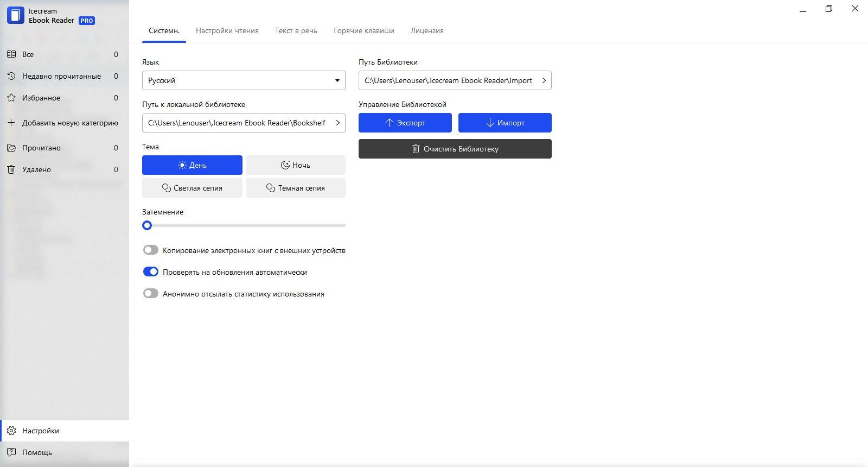Disable automatic update checking toggle
Image resolution: width=868 pixels, height=467 pixels.
pos(150,272)
